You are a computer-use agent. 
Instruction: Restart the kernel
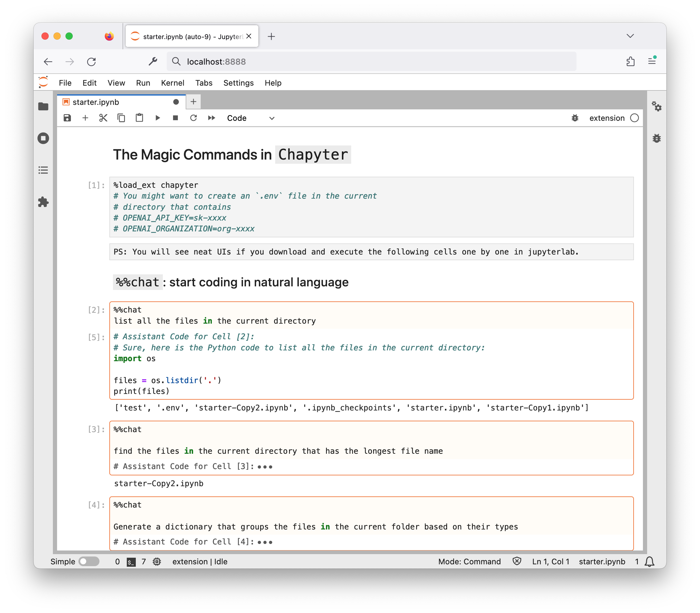click(193, 118)
